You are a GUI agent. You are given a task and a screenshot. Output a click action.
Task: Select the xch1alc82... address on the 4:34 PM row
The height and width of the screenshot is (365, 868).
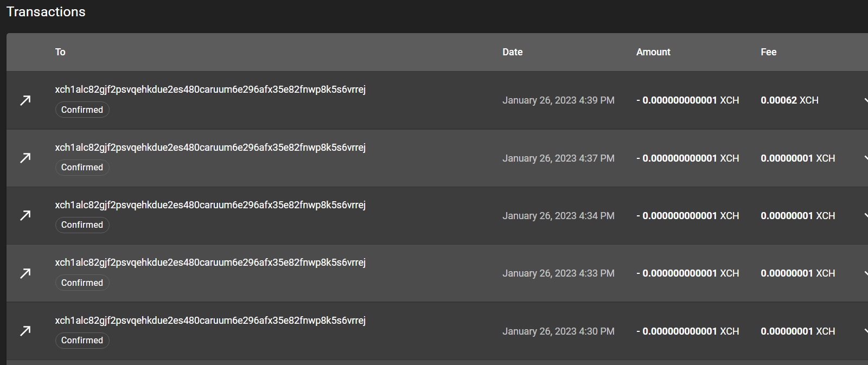pos(210,204)
